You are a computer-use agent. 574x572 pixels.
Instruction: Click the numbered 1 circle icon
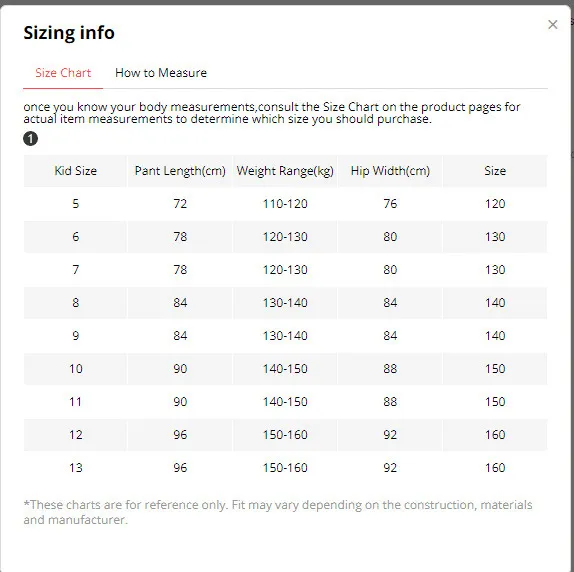point(30,139)
